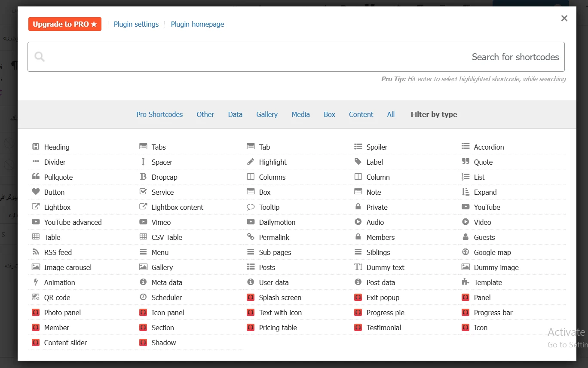Select the Scheduler clock icon

pyautogui.click(x=143, y=297)
